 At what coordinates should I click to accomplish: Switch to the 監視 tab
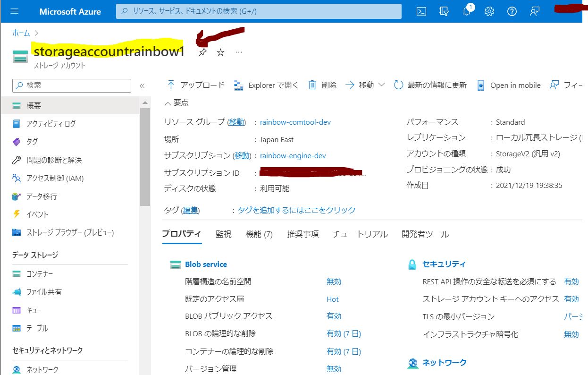pos(223,234)
